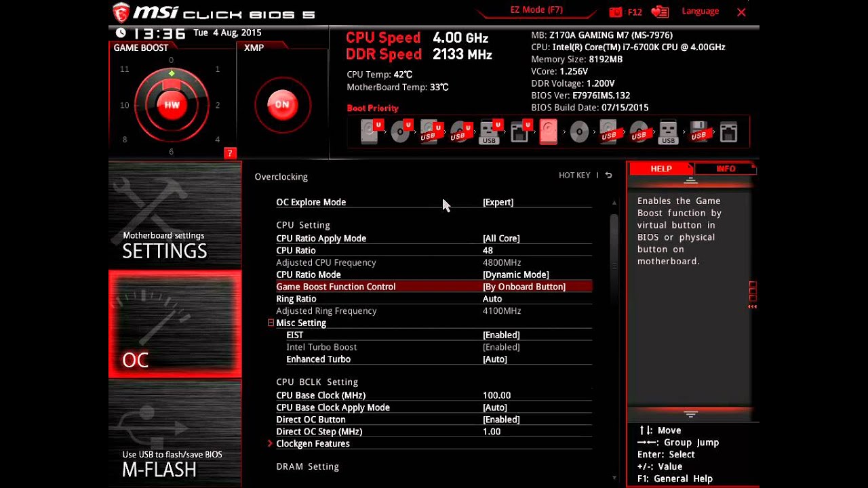Click the help panel top collapse handle

click(x=690, y=180)
